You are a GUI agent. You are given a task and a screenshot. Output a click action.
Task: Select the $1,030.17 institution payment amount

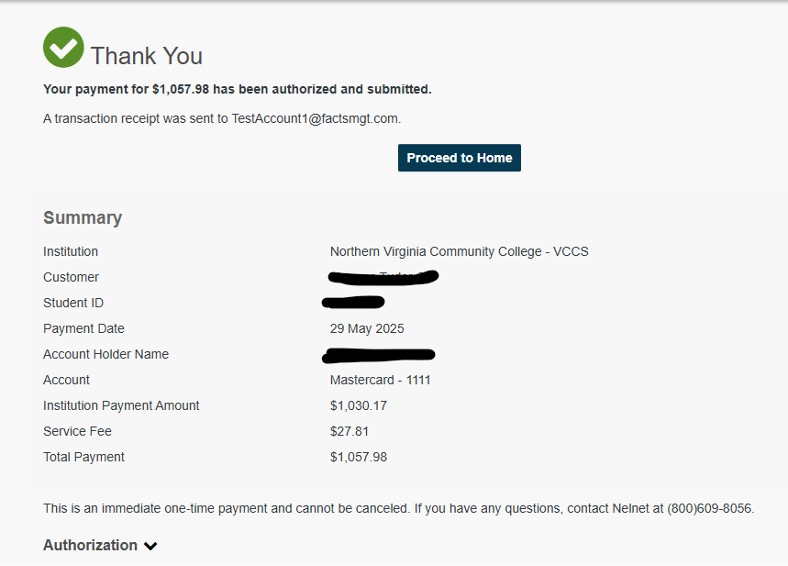point(358,406)
